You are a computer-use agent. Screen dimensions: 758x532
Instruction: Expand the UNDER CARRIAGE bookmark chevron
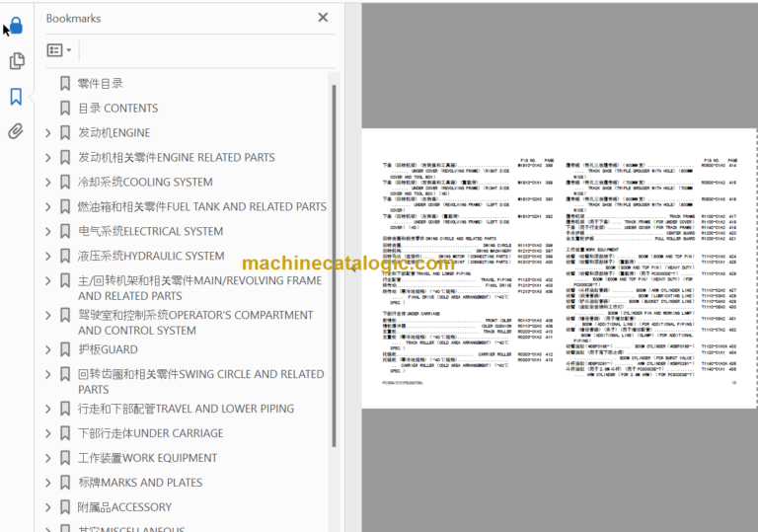47,433
